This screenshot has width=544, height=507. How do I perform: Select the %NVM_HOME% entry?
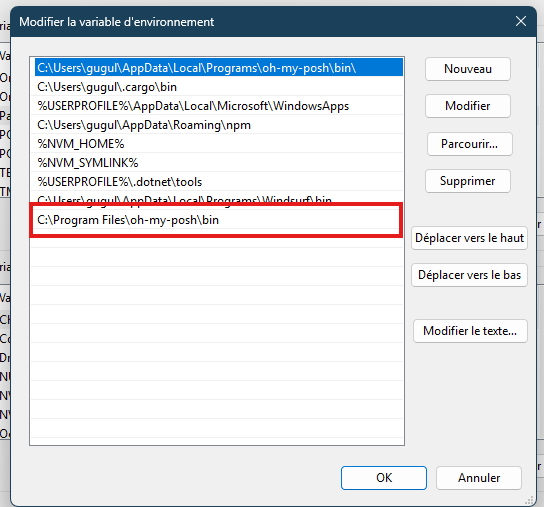pos(217,143)
